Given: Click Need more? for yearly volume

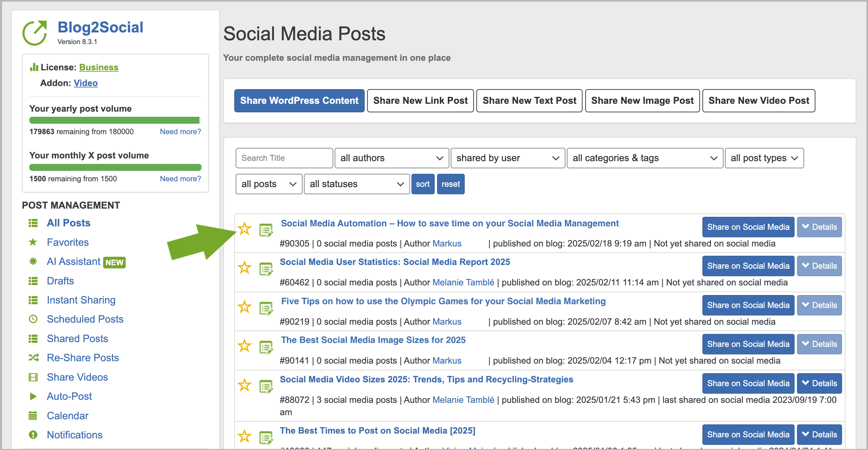Looking at the screenshot, I should point(180,131).
